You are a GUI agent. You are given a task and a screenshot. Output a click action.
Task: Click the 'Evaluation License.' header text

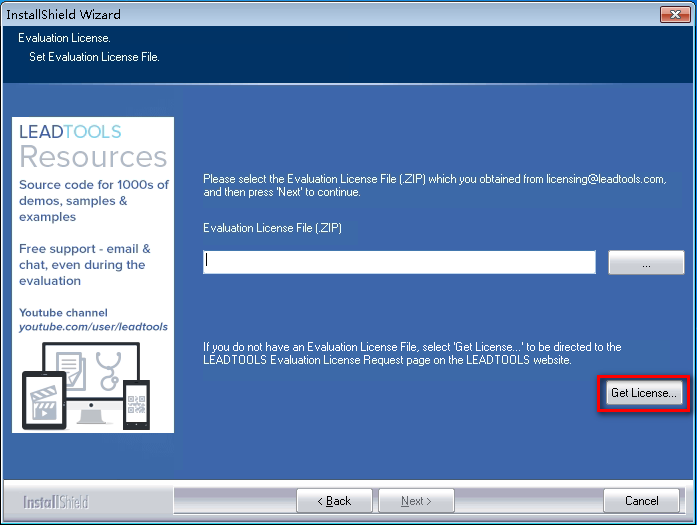(64, 38)
